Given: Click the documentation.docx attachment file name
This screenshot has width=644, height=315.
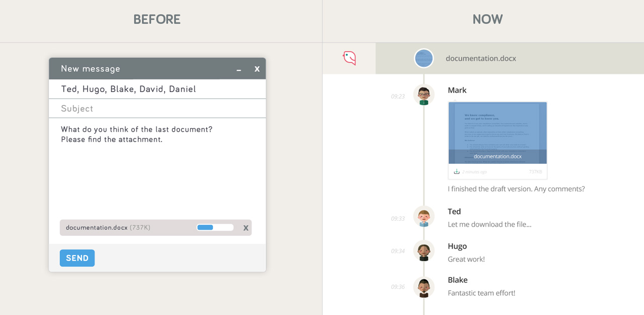Looking at the screenshot, I should click(97, 228).
